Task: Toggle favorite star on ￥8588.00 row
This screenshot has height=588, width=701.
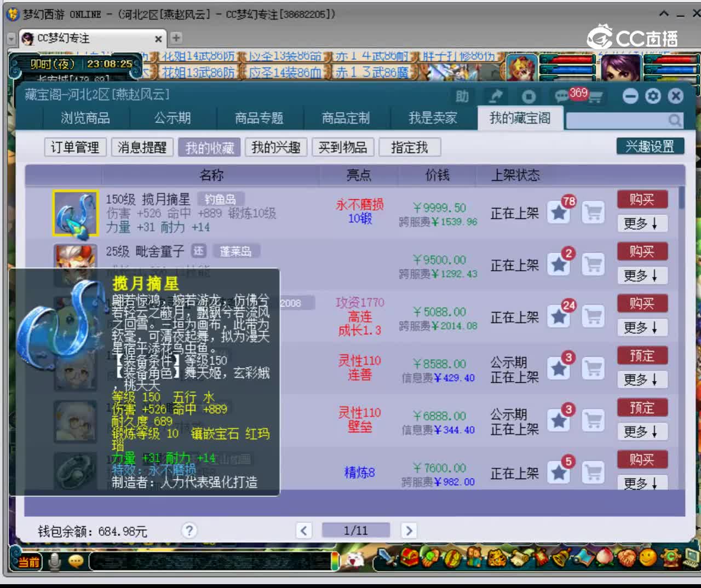Action: [x=559, y=368]
